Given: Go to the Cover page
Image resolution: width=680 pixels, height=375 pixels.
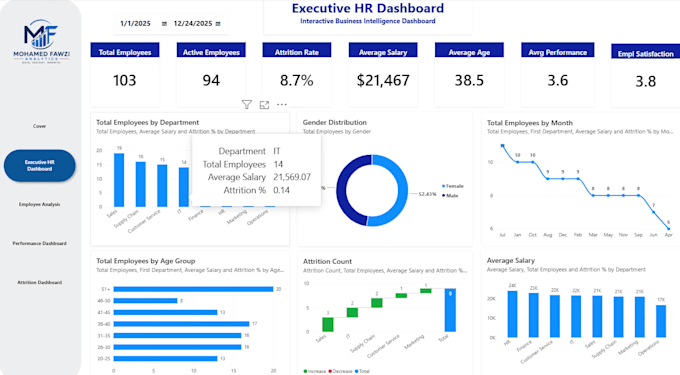Looking at the screenshot, I should (39, 126).
